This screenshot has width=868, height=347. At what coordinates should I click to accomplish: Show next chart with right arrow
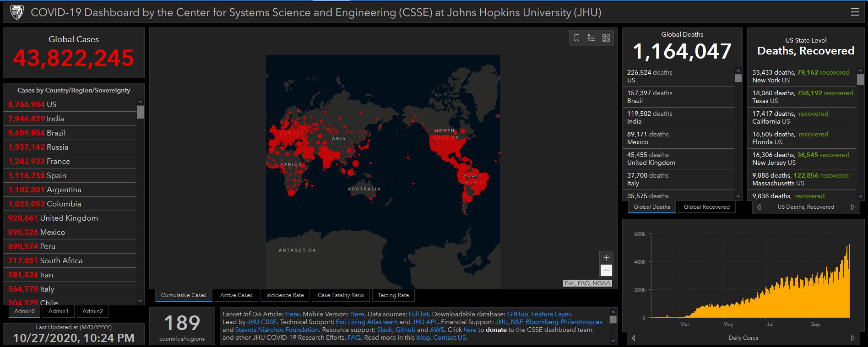[852, 338]
